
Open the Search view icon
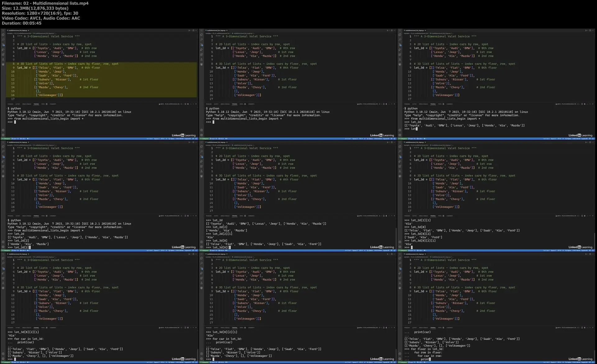3,40
